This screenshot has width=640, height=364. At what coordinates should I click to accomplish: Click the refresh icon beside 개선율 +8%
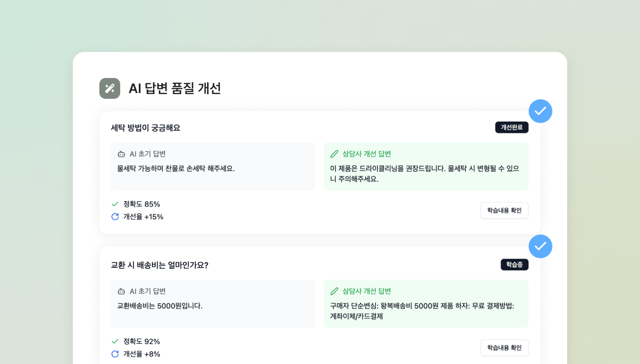click(116, 354)
